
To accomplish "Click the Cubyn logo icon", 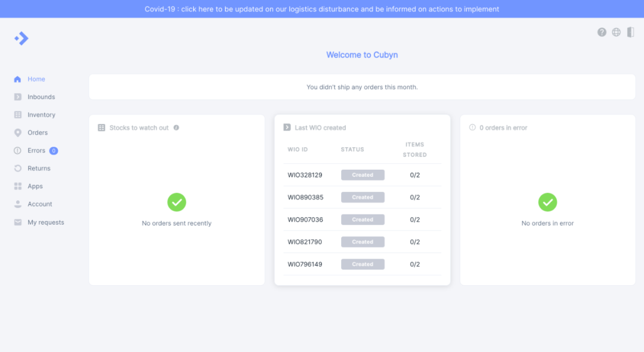I will pyautogui.click(x=21, y=39).
